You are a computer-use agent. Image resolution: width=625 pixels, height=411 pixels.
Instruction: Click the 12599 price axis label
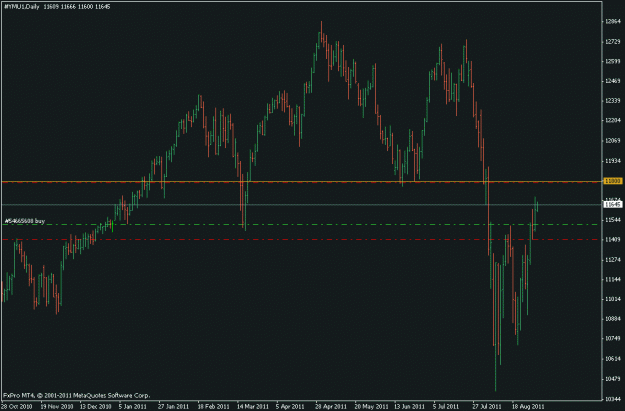(x=613, y=61)
